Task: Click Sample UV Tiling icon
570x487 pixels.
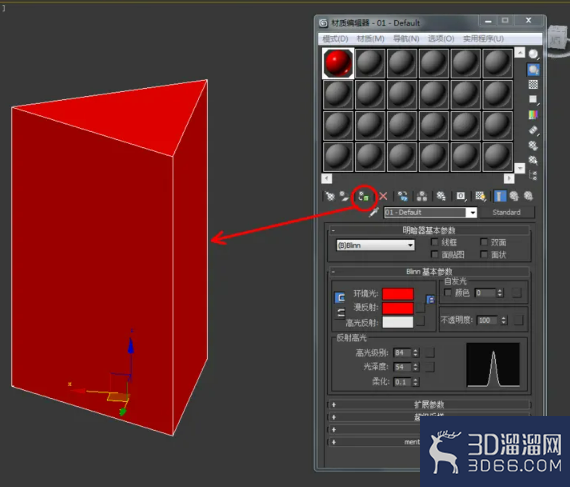Action: point(533,100)
